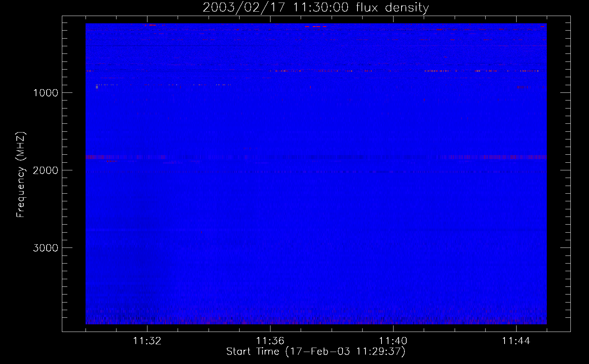589x364 pixels.
Task: Click the faint light line below 2700 MHz, left side
Action: (x=98, y=230)
